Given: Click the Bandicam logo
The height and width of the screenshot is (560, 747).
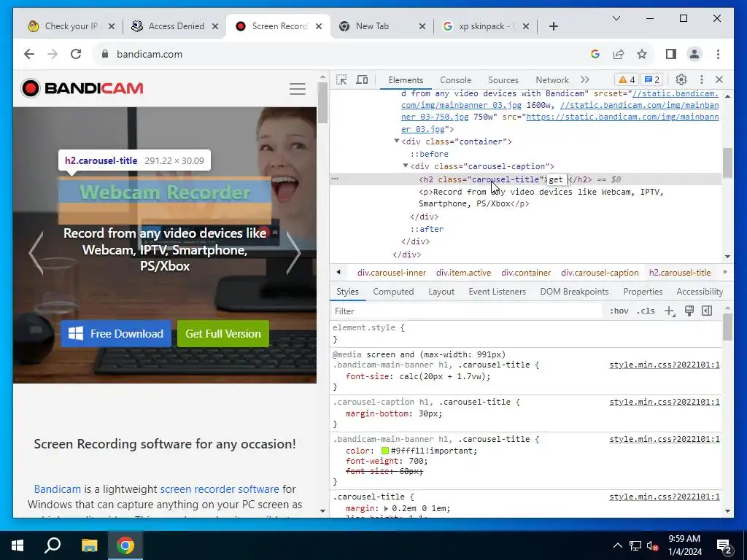Looking at the screenshot, I should pyautogui.click(x=82, y=88).
